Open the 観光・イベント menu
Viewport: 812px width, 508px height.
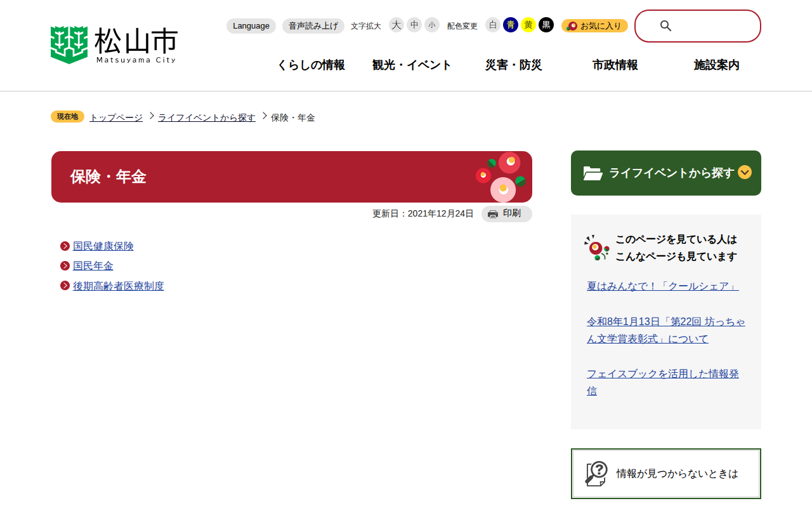pyautogui.click(x=412, y=65)
